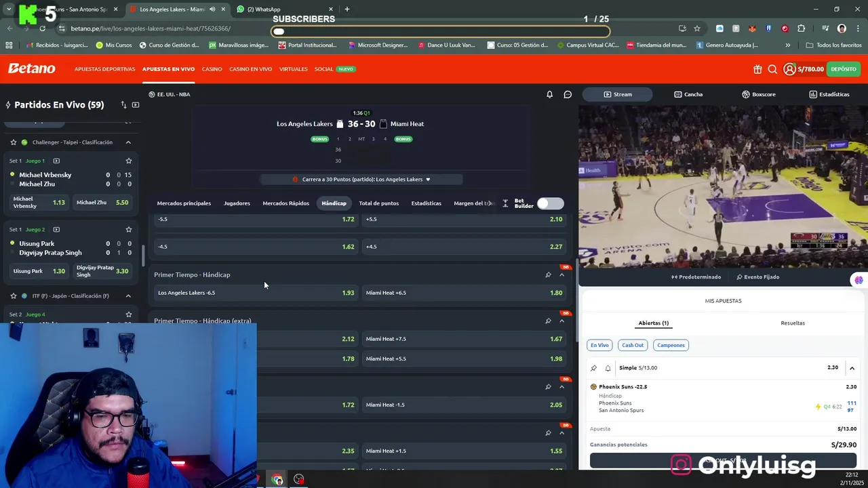
Task: Open the Betano gift promotions icon
Action: tap(757, 69)
